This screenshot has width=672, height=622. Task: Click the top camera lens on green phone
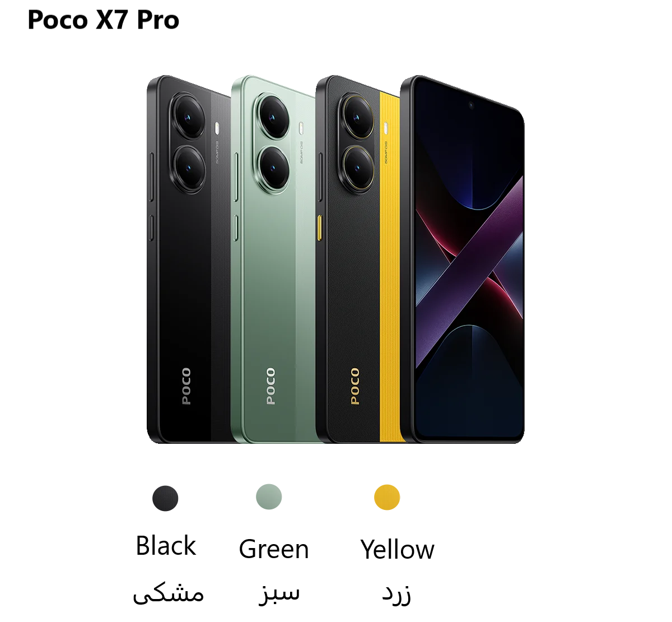pyautogui.click(x=273, y=118)
